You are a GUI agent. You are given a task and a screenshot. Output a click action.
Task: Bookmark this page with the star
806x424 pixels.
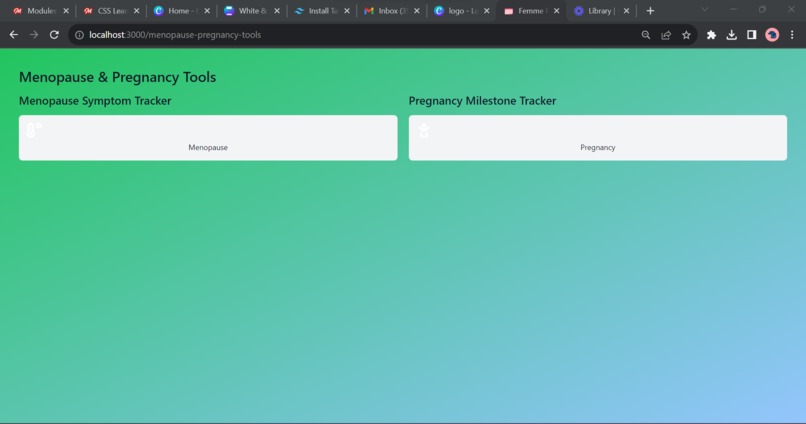(686, 35)
